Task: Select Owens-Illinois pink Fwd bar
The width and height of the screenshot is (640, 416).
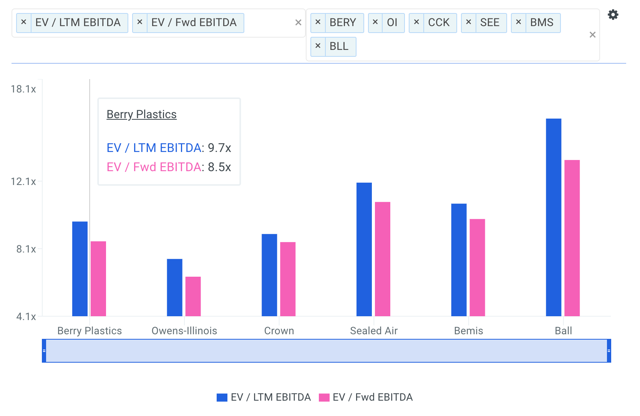Action: click(x=193, y=296)
